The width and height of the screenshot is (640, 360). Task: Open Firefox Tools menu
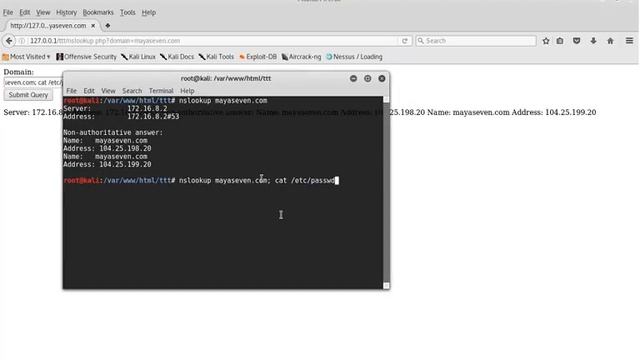(127, 13)
